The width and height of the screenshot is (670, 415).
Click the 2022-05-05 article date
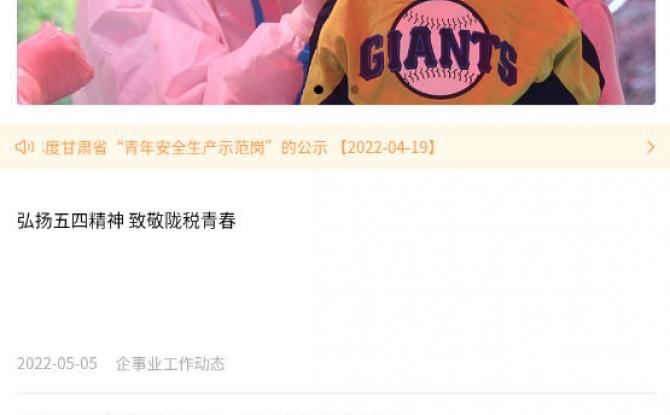[x=57, y=364]
